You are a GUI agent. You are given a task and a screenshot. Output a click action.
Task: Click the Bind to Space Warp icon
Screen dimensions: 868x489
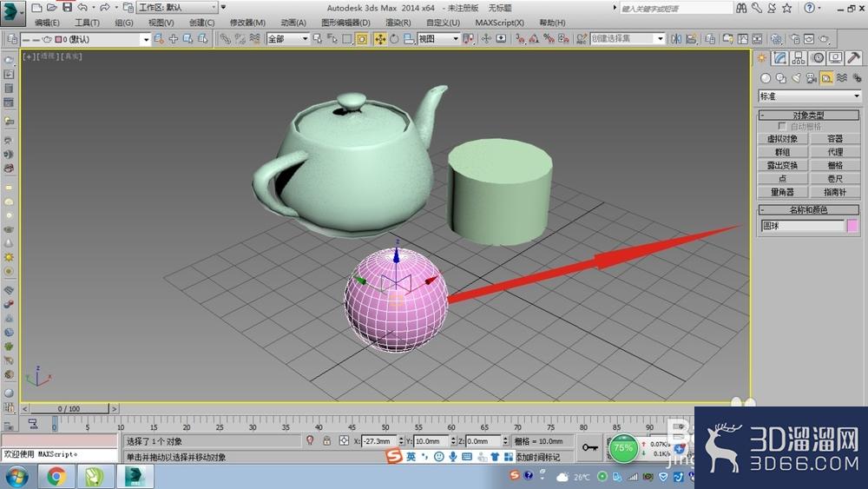pos(254,39)
